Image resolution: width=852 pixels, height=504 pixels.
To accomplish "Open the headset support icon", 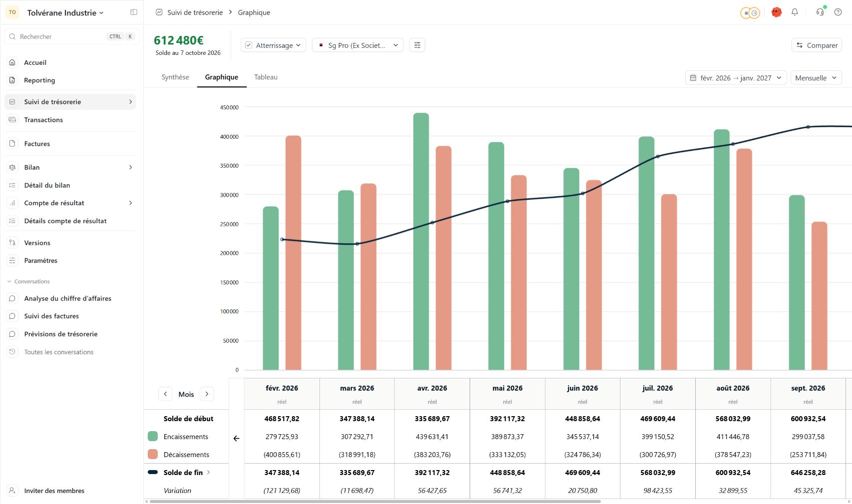I will coord(820,12).
